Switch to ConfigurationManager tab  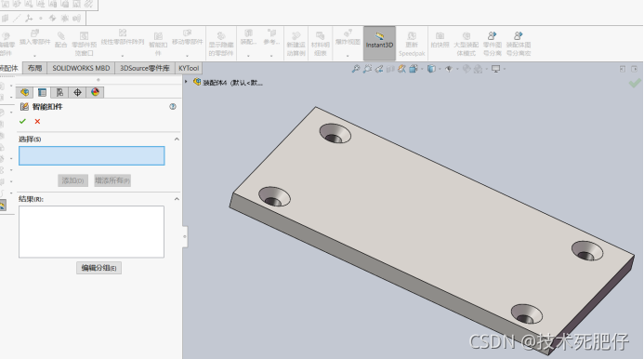(59, 92)
